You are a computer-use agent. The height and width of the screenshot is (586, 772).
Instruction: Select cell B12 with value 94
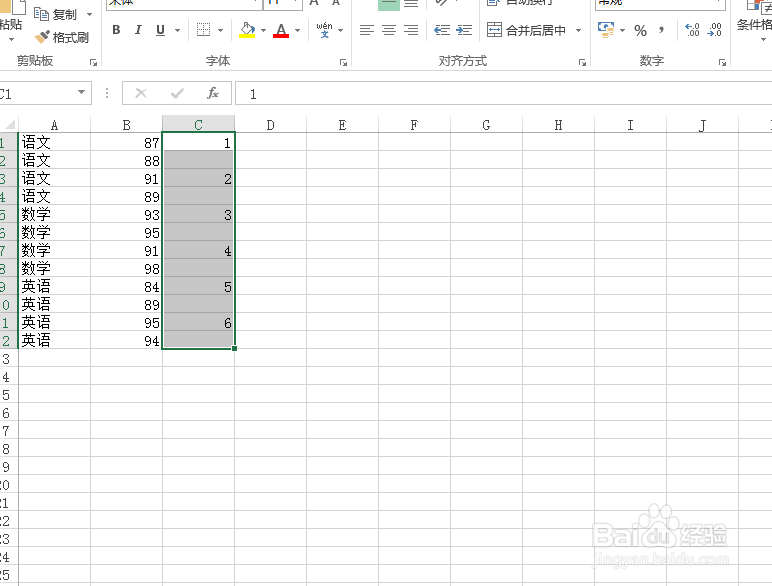pos(127,340)
